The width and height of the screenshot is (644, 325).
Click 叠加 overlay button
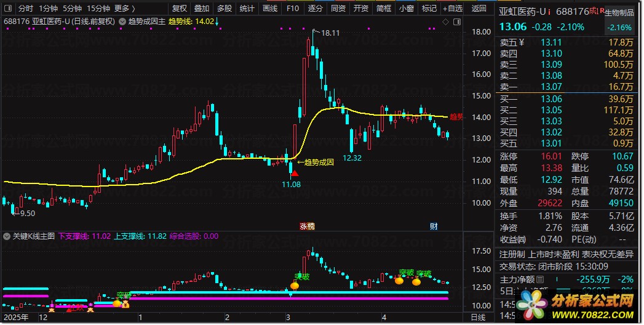202,8
